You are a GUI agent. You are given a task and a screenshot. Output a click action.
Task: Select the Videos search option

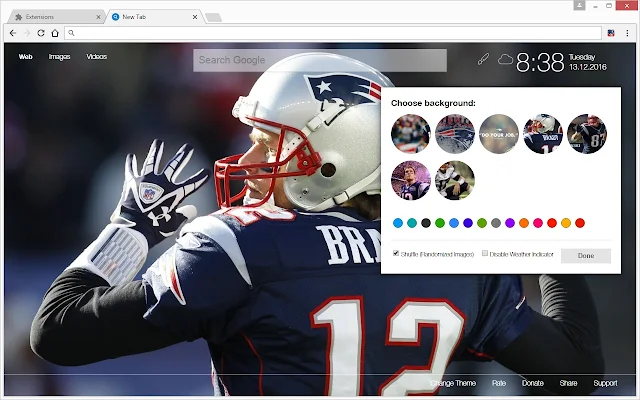click(x=97, y=57)
